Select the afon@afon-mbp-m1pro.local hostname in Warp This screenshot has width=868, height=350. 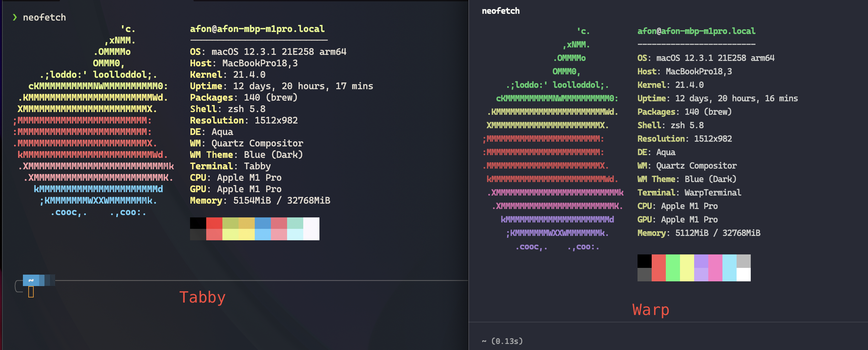(696, 31)
